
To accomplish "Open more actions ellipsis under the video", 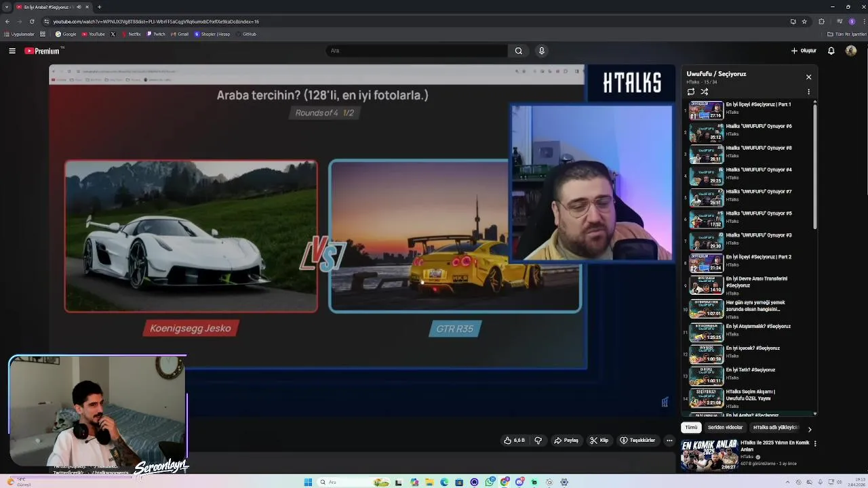I will click(x=669, y=441).
